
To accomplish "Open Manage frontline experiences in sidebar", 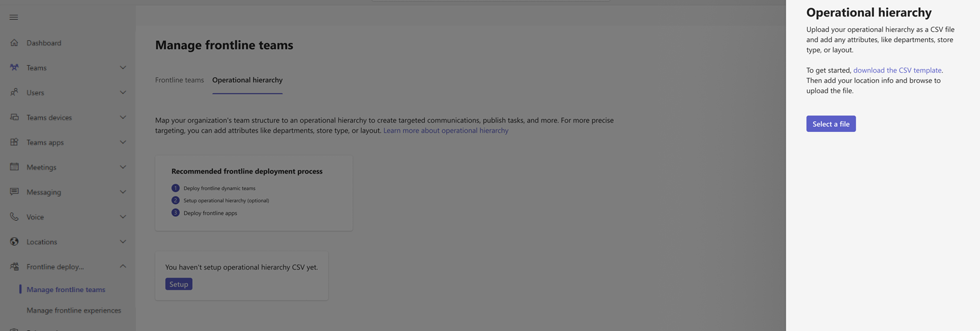I will pos(74,311).
